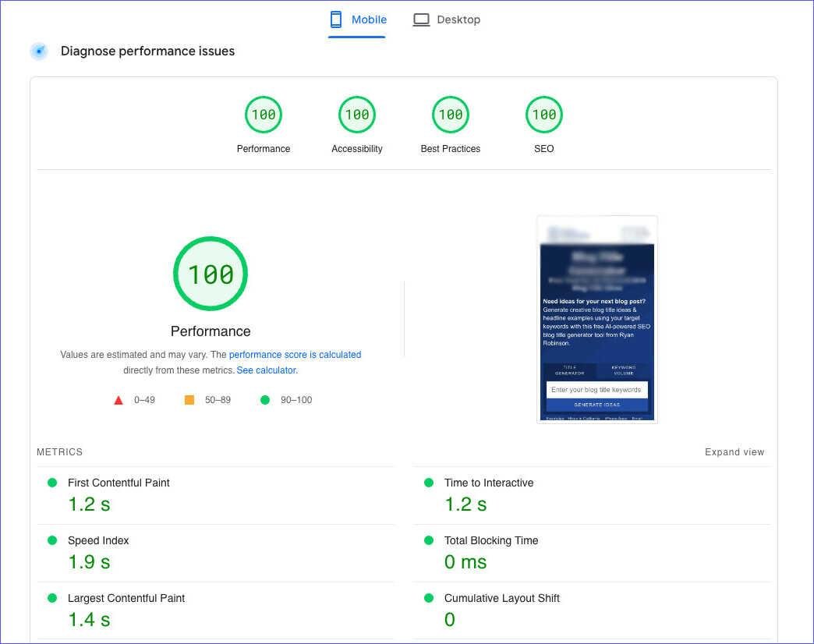814x644 pixels.
Task: Click the blue radar icon beside Diagnose performance issues
Action: tap(39, 51)
